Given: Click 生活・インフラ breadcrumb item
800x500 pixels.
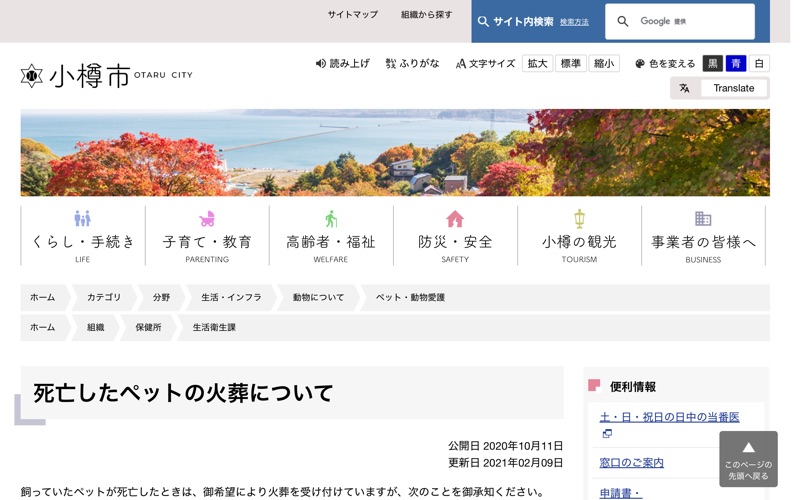Looking at the screenshot, I should pos(231,297).
